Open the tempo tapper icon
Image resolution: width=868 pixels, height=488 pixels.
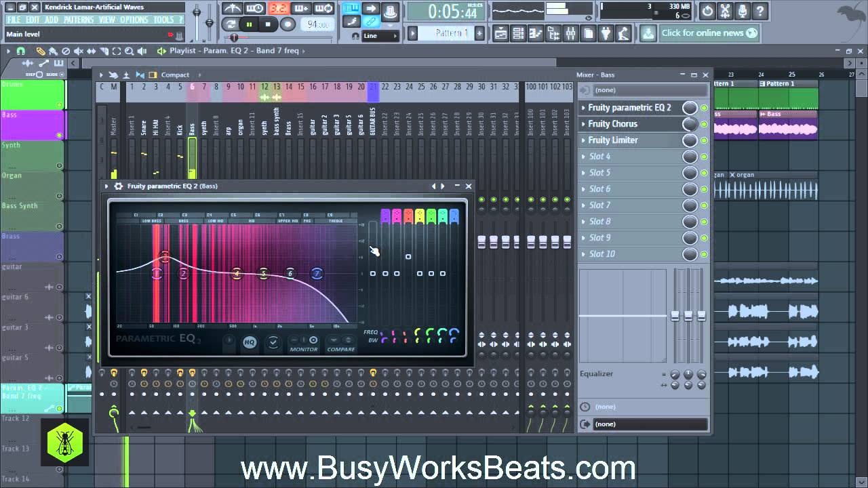(623, 33)
